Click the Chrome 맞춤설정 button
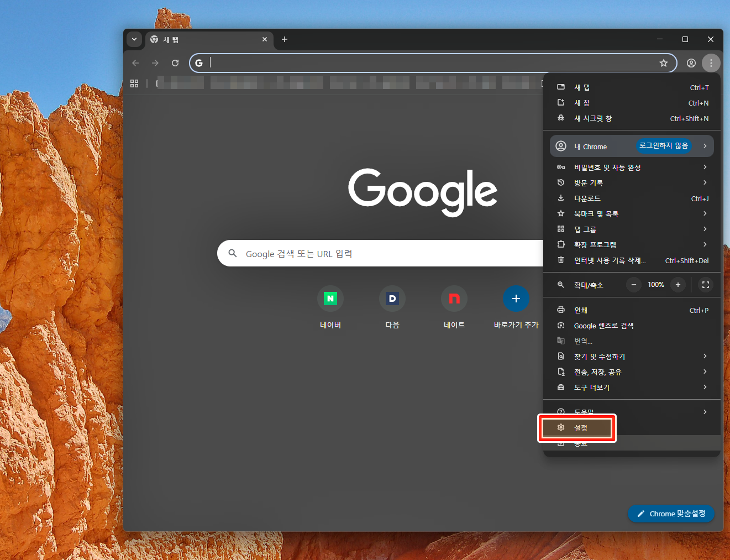 pos(671,514)
